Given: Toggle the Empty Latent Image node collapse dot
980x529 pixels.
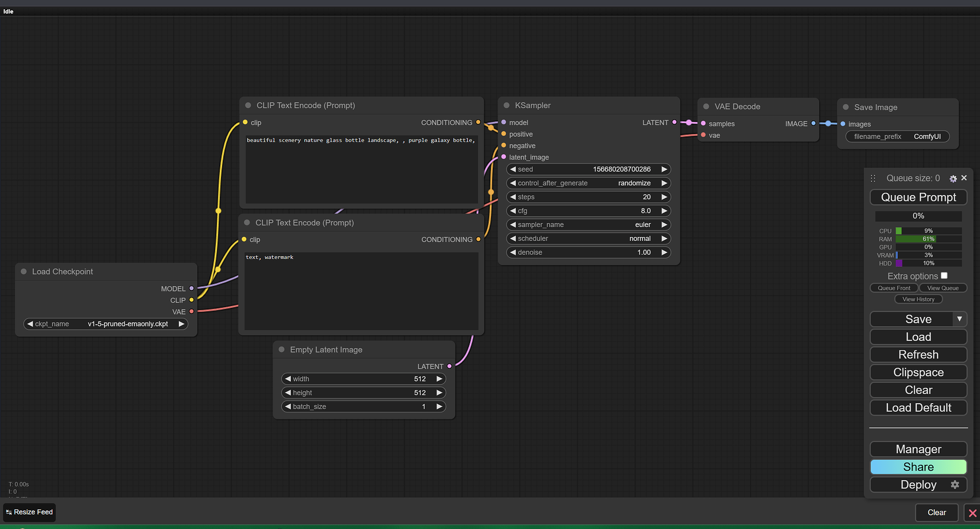Looking at the screenshot, I should (281, 349).
